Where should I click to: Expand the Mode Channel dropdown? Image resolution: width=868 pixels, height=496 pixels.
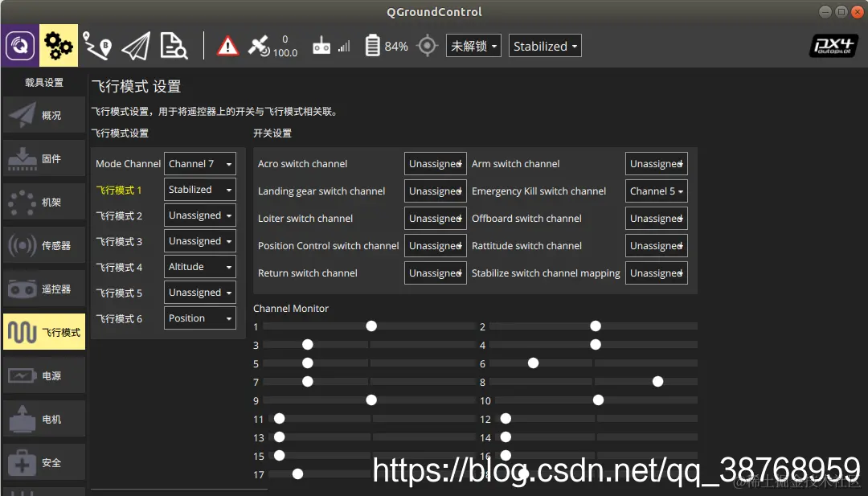pyautogui.click(x=200, y=164)
